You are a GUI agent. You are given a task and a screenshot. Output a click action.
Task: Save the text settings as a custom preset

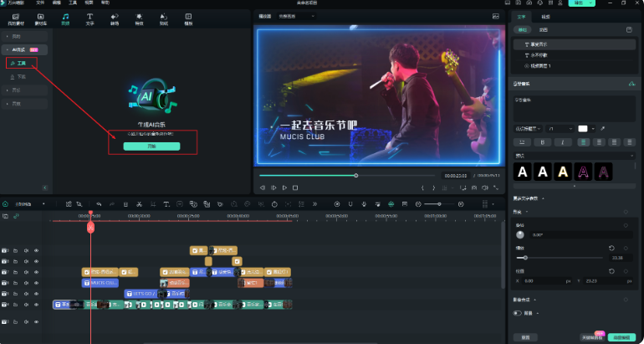628,29
